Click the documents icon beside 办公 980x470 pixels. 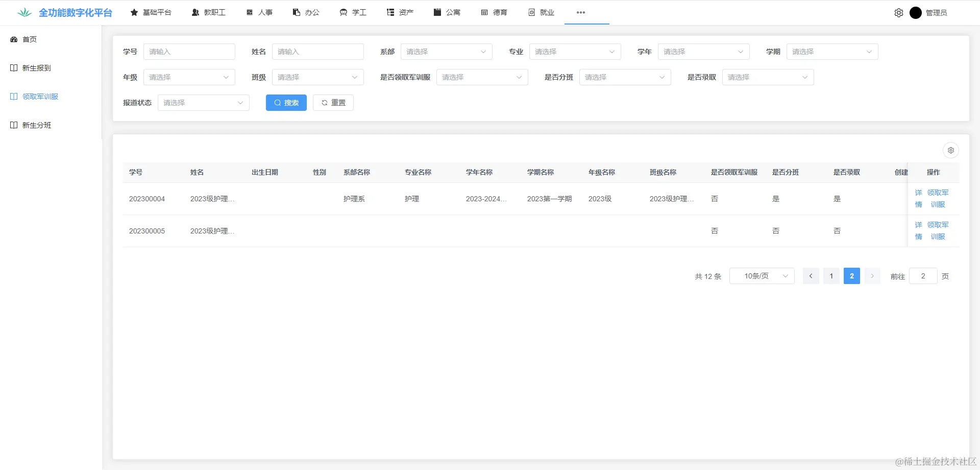(297, 12)
